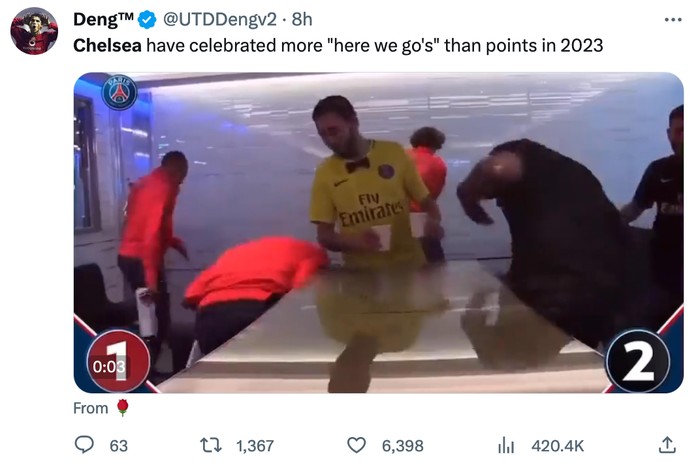This screenshot has height=469, width=700.
Task: Open the reply comment icon
Action: [x=84, y=445]
